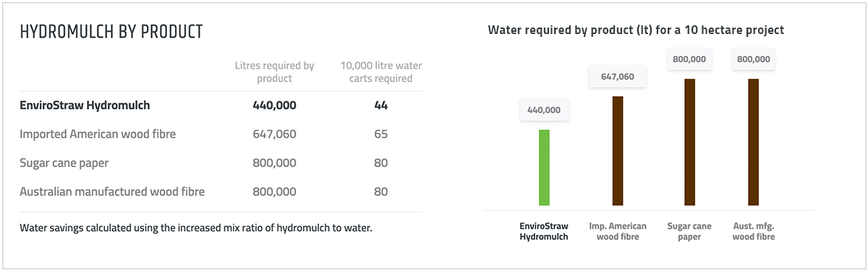This screenshot has height=273, width=868.
Task: Click the Imp. American wood fibre bar
Action: tap(617, 151)
